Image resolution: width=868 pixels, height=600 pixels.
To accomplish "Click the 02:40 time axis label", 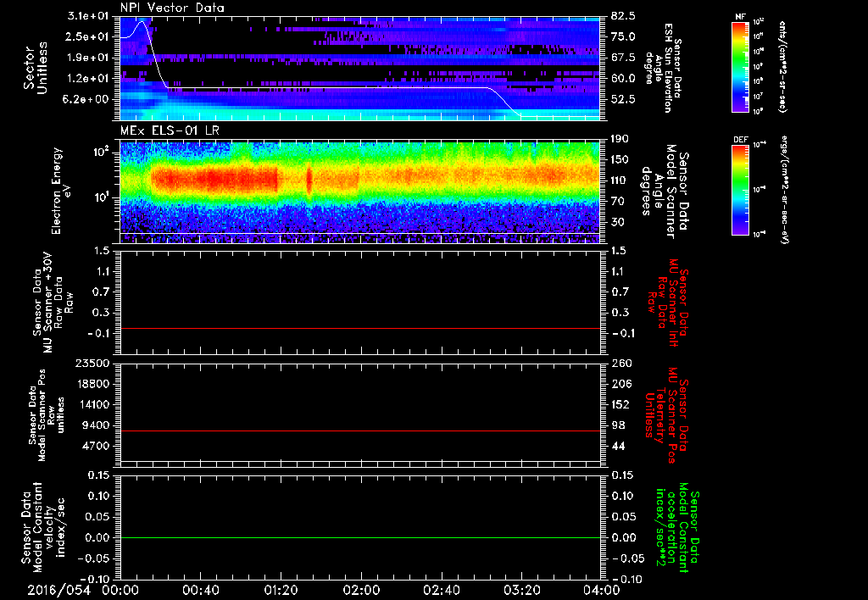I will [441, 590].
